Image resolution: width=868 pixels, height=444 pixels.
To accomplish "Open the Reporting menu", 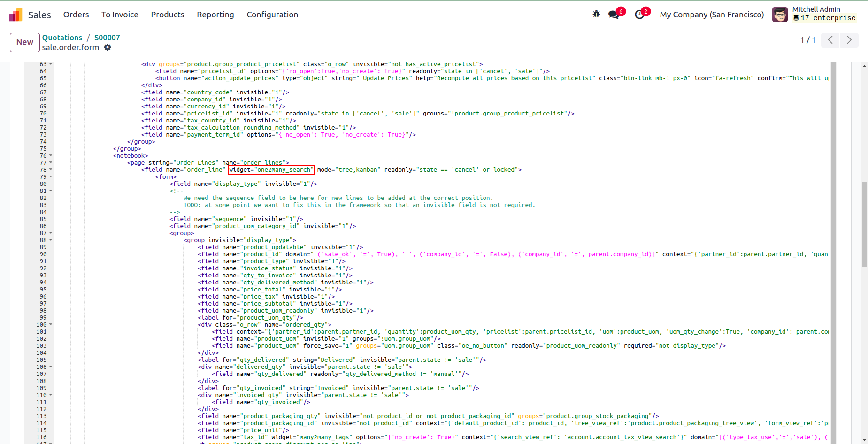I will [215, 15].
